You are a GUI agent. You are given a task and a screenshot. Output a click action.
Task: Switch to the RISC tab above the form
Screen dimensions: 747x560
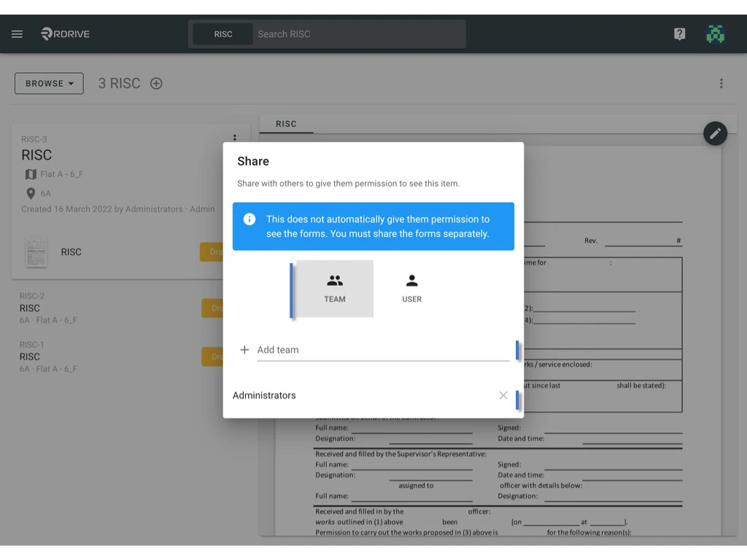point(286,124)
